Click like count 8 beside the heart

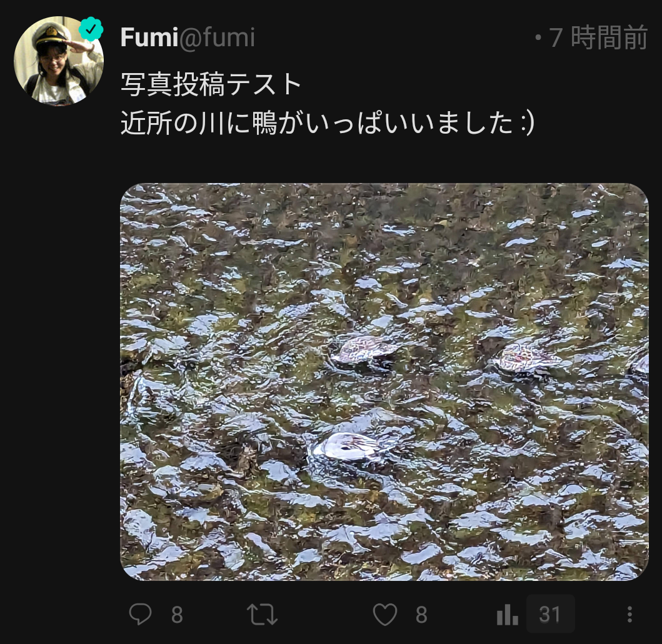421,615
